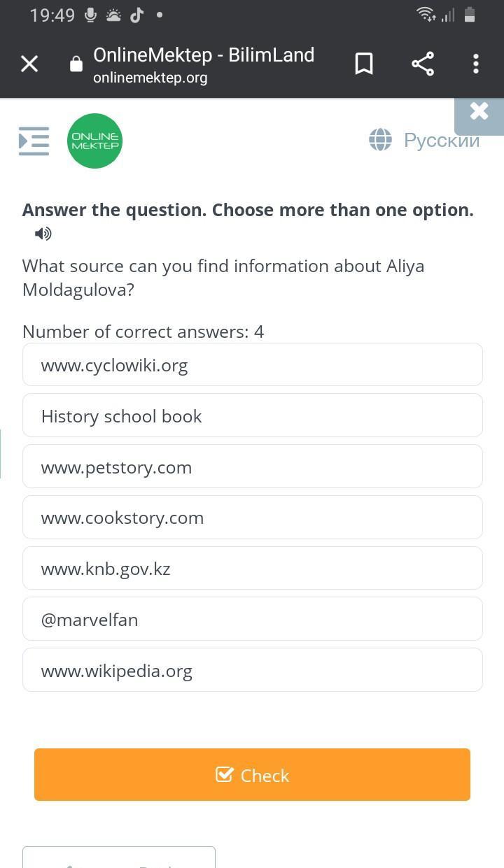Image resolution: width=504 pixels, height=868 pixels.
Task: Choose the History school book option
Action: pyautogui.click(x=253, y=415)
